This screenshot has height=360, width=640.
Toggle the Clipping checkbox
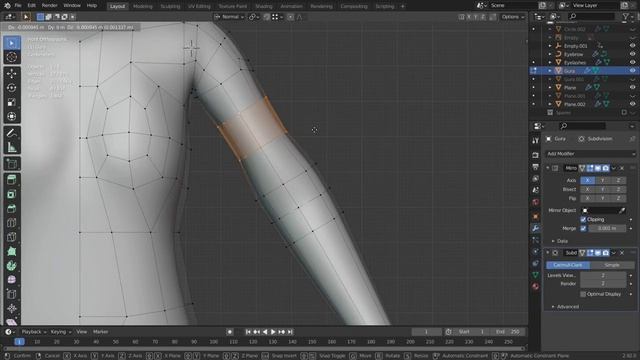[583, 220]
